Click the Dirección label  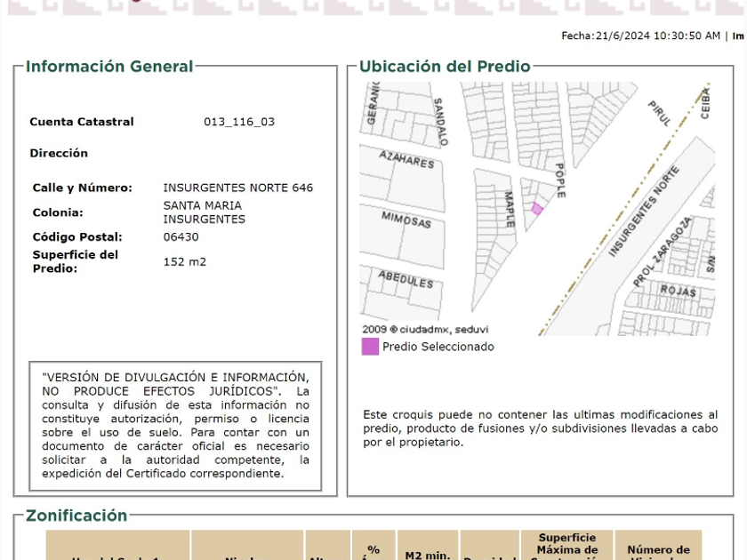(x=59, y=153)
